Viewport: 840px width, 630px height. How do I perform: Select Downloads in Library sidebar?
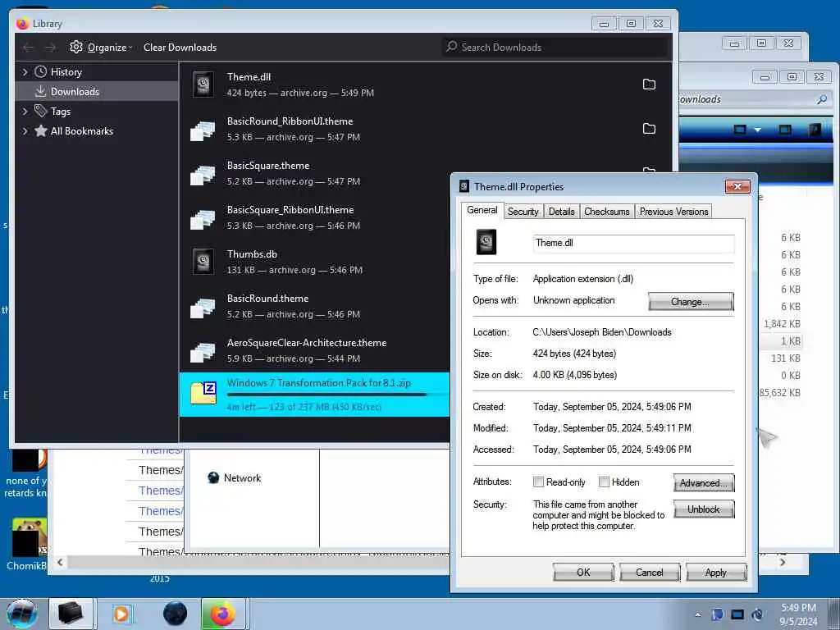[x=97, y=92]
